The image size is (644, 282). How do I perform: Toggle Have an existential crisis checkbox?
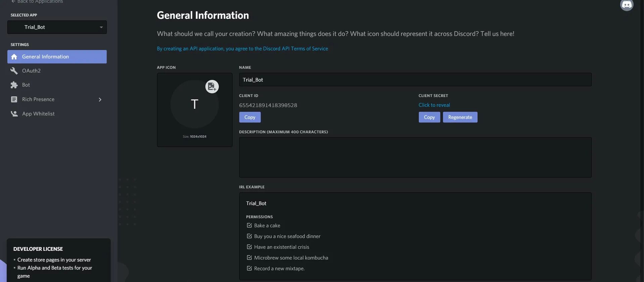pyautogui.click(x=249, y=247)
